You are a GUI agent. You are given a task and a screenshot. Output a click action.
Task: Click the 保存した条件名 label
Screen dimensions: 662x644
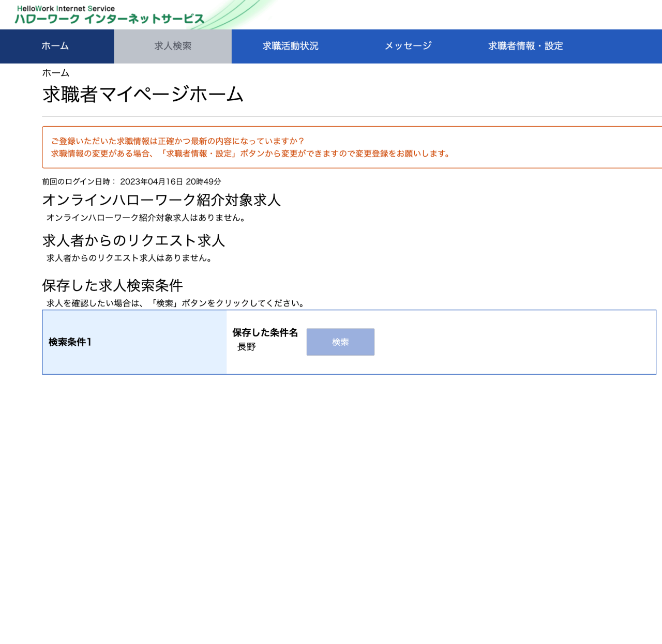265,332
